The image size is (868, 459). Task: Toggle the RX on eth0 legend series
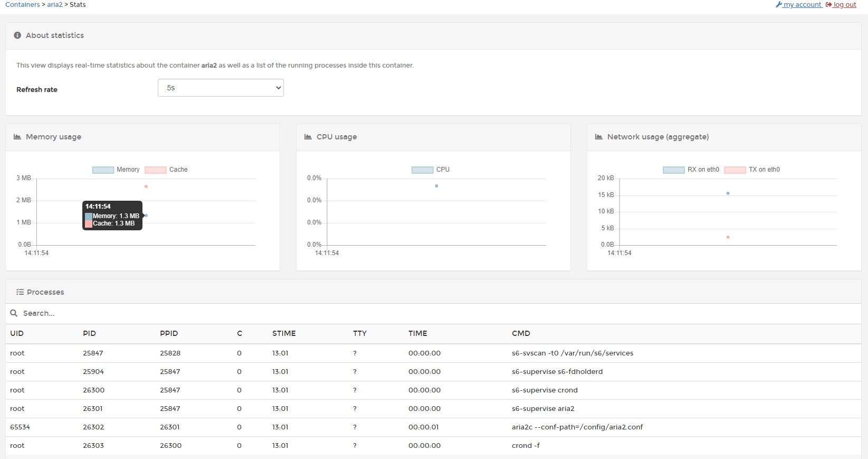click(691, 170)
